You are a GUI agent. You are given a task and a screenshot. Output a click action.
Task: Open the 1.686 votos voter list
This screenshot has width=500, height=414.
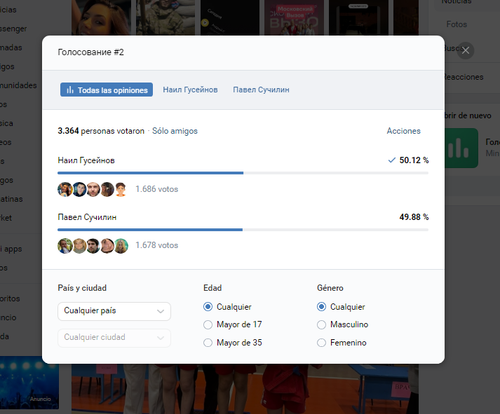[x=157, y=189]
